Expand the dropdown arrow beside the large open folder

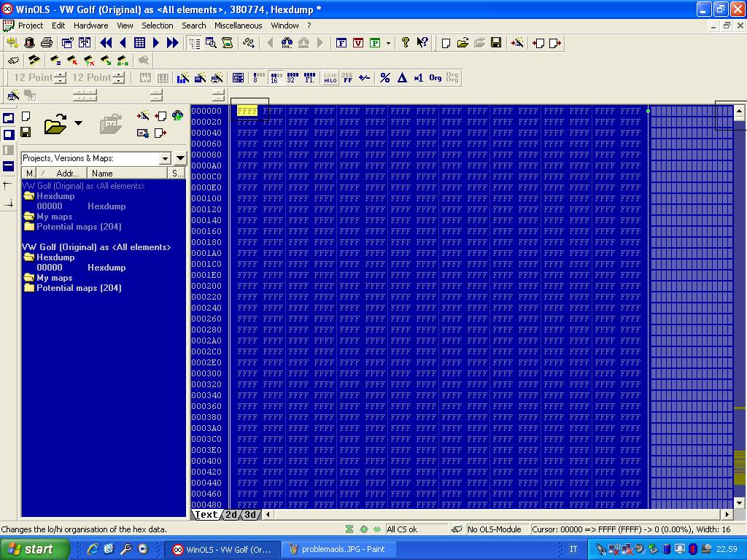[79, 123]
